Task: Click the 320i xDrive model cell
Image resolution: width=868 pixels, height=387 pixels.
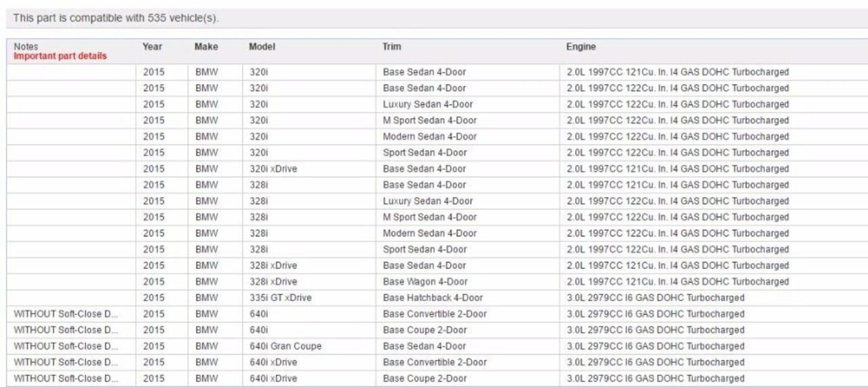Action: click(273, 168)
